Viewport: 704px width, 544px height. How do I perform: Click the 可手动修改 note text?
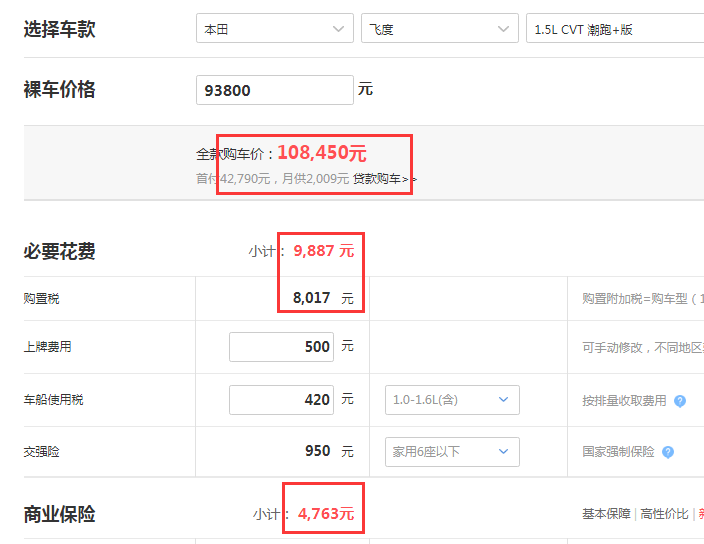643,347
